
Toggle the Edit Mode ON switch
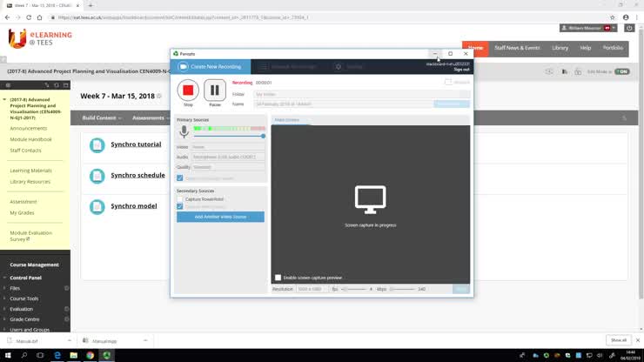(x=621, y=71)
